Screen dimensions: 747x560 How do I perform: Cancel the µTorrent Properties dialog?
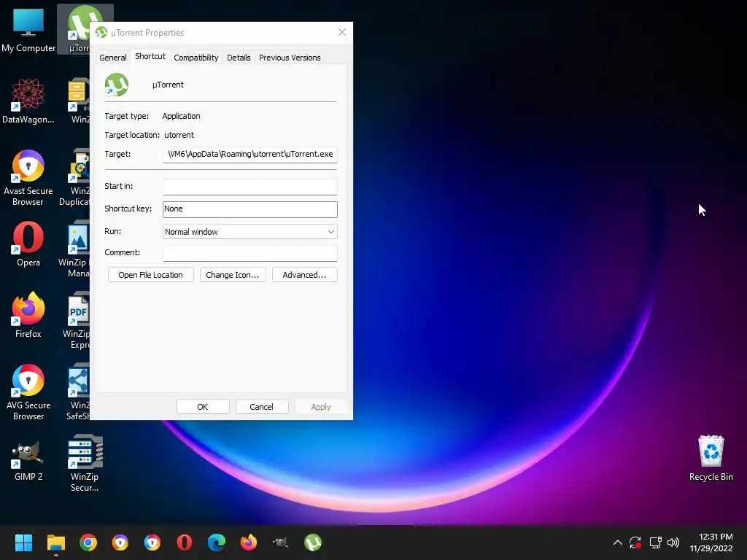(x=262, y=407)
